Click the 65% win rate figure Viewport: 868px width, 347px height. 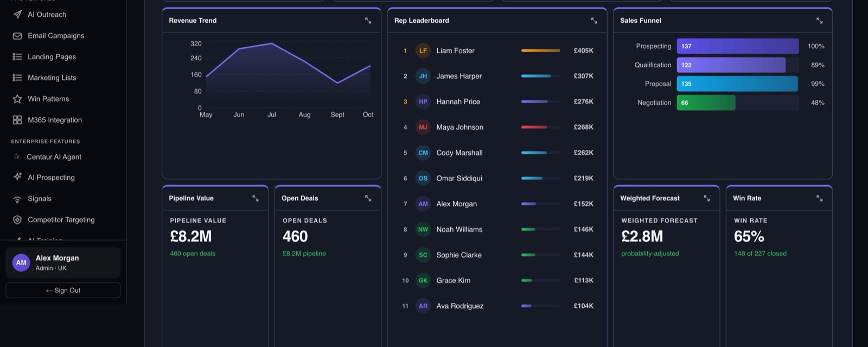tap(749, 236)
